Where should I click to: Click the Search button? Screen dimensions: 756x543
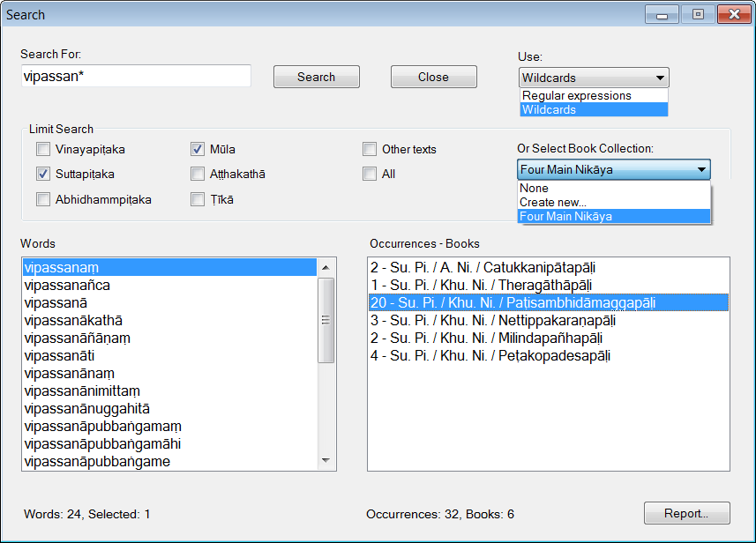(316, 77)
